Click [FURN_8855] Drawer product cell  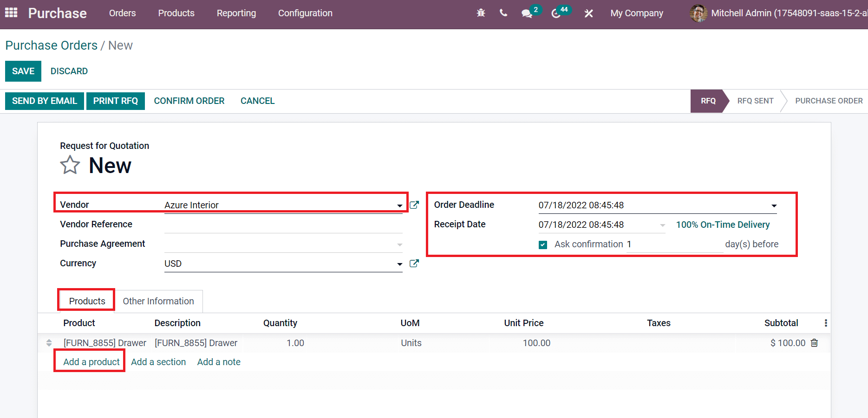tap(105, 343)
